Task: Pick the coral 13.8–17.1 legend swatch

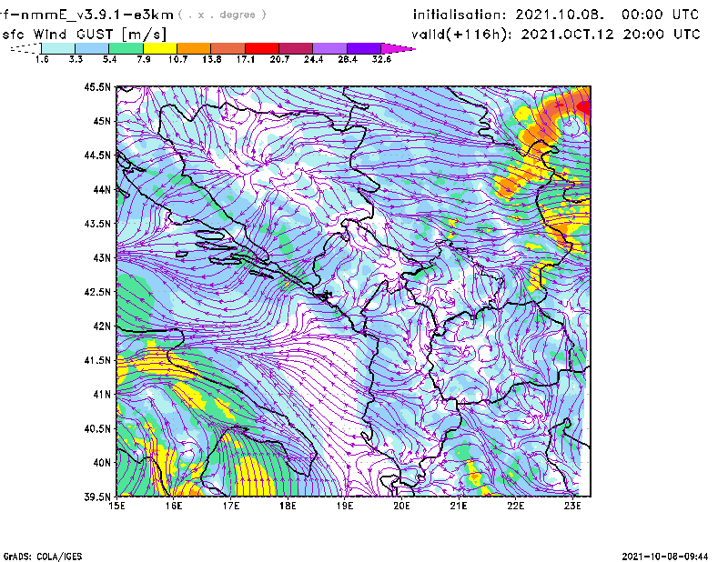Action: pyautogui.click(x=228, y=48)
